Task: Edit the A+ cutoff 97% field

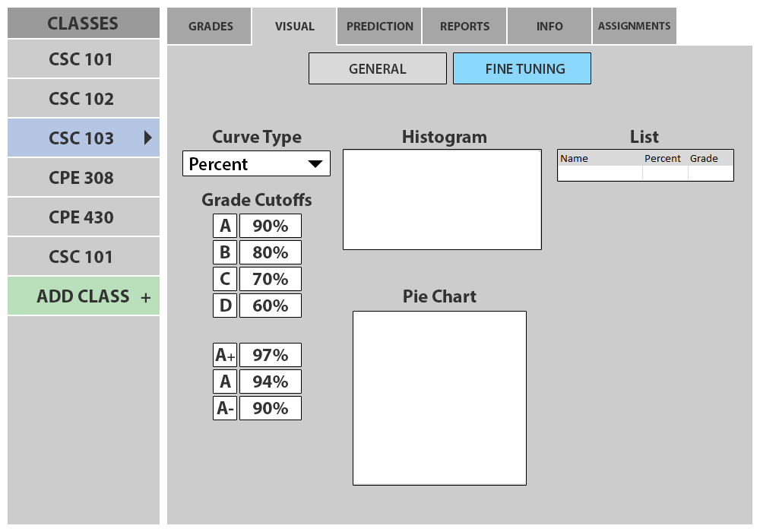Action: 270,355
